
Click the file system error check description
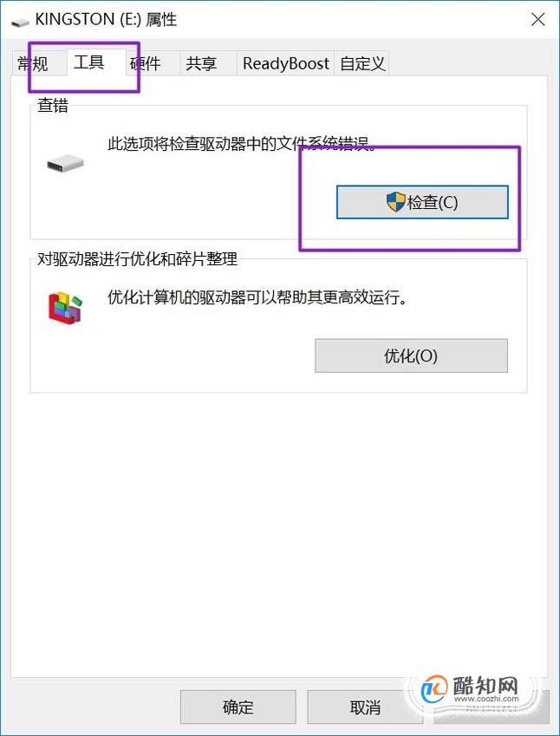click(x=242, y=144)
